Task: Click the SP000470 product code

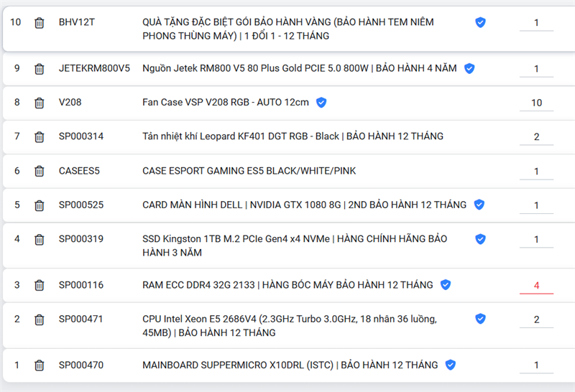Action: [x=81, y=365]
